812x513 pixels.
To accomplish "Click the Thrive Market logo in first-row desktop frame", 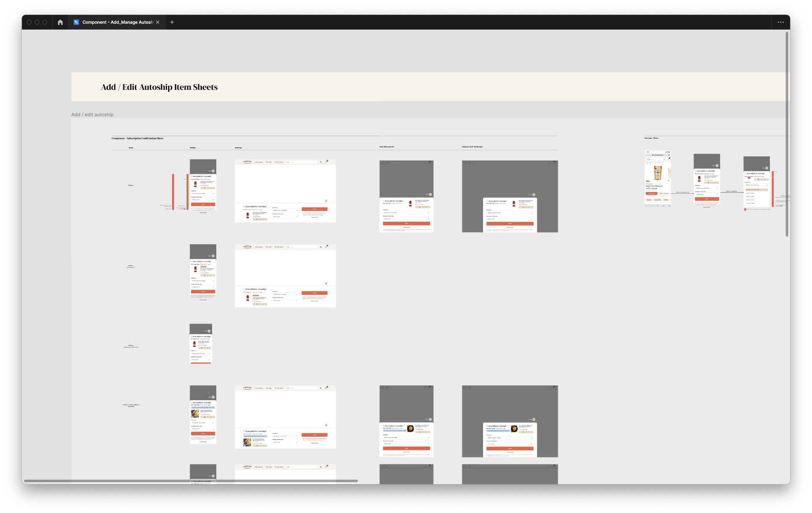I will [247, 162].
